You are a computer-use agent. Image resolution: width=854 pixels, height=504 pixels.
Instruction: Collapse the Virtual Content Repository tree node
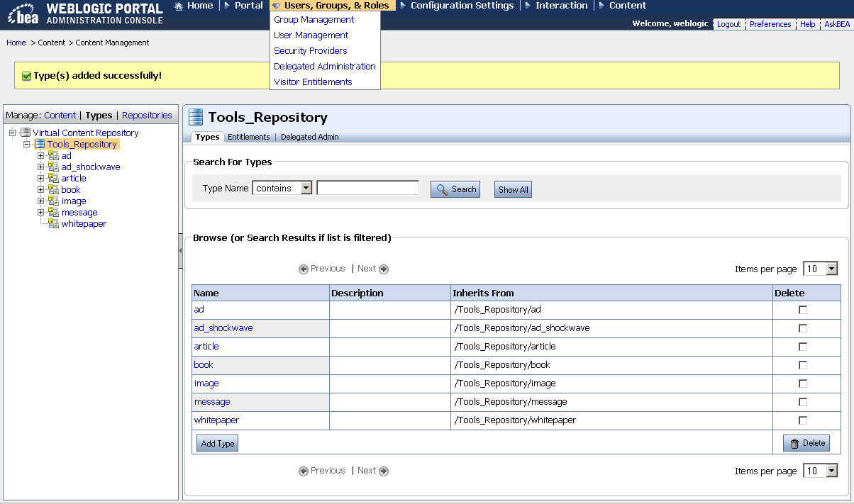tap(13, 133)
